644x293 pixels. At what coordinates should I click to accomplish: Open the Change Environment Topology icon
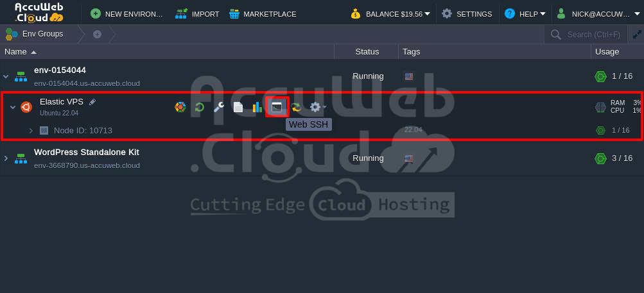pyautogui.click(x=180, y=107)
